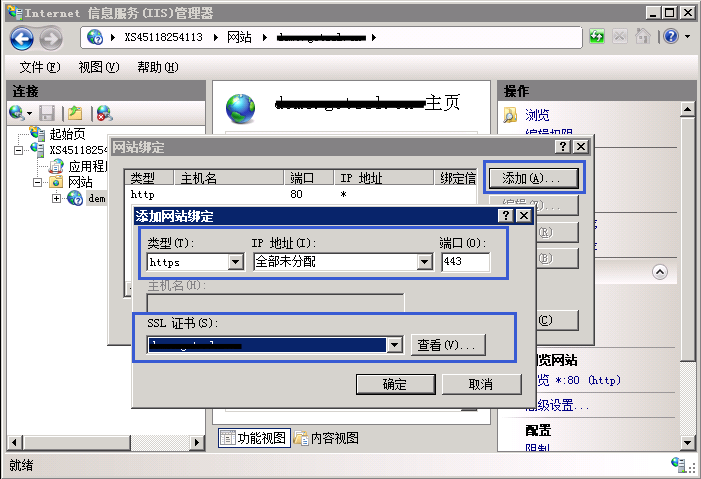Screen dimensions: 701x479
Task: Switch to 功能视图 tab
Action: tap(254, 438)
